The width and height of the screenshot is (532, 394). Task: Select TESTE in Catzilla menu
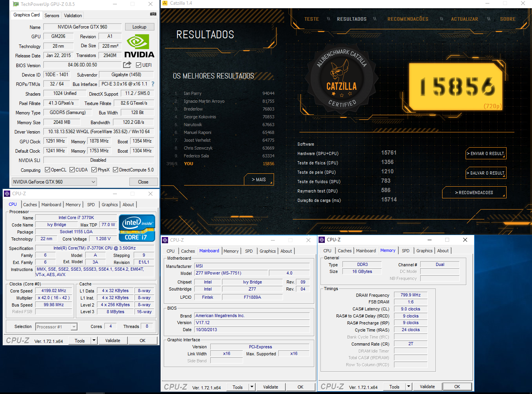(x=312, y=19)
